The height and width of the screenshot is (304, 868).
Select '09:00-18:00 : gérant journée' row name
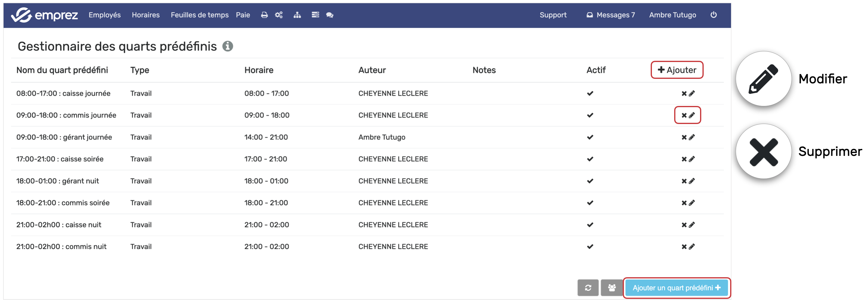pos(64,137)
